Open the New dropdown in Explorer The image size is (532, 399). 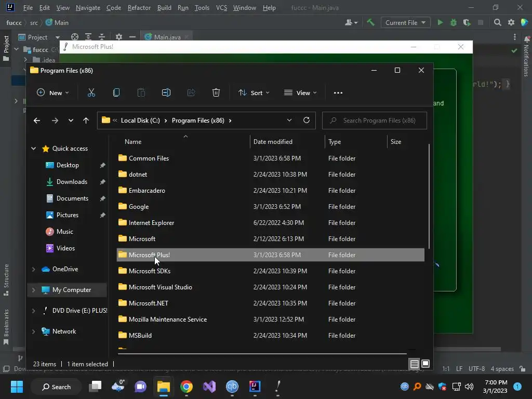pos(52,92)
